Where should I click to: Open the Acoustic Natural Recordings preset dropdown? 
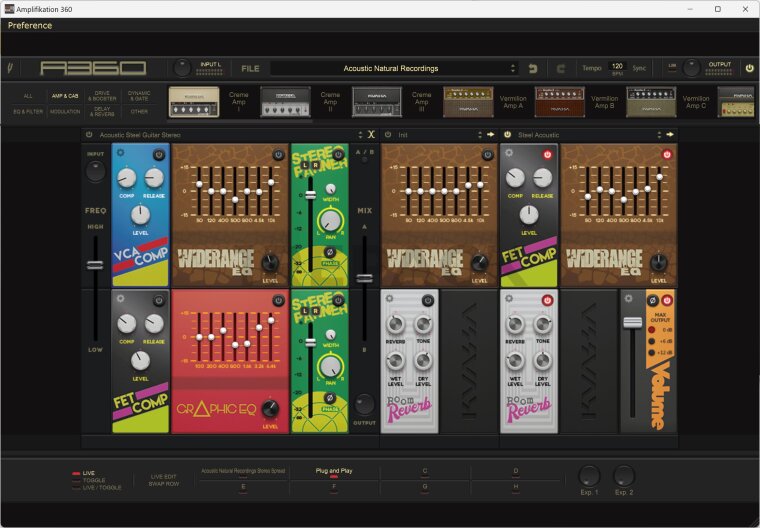513,68
